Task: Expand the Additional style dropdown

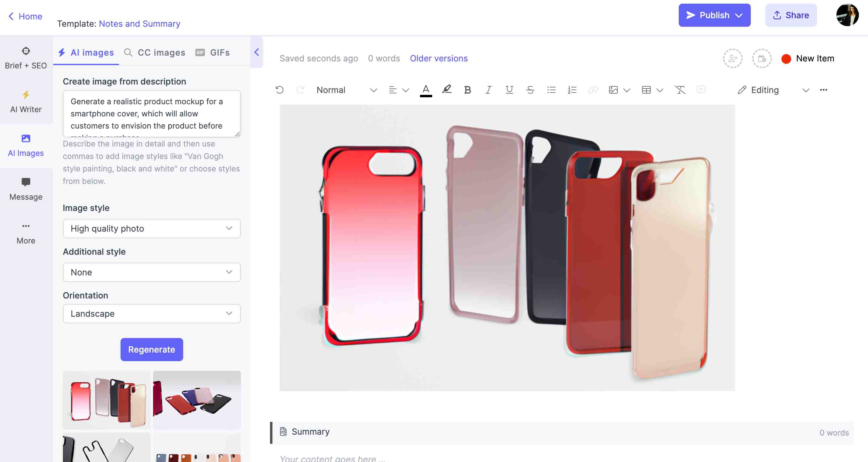Action: [228, 272]
